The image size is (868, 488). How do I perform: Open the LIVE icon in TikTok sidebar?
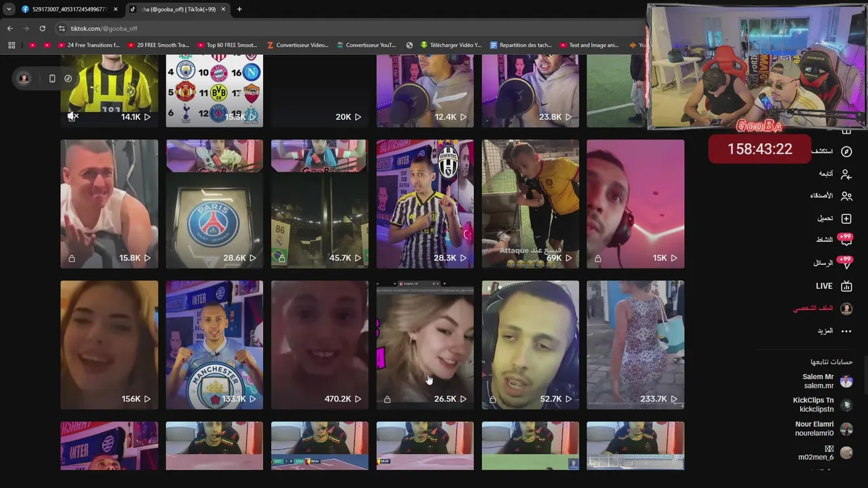846,286
